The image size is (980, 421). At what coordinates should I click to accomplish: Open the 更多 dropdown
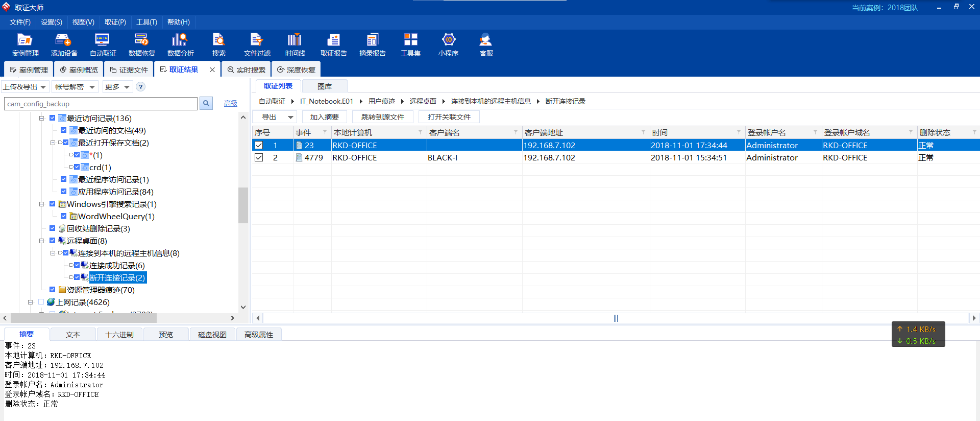pyautogui.click(x=117, y=87)
